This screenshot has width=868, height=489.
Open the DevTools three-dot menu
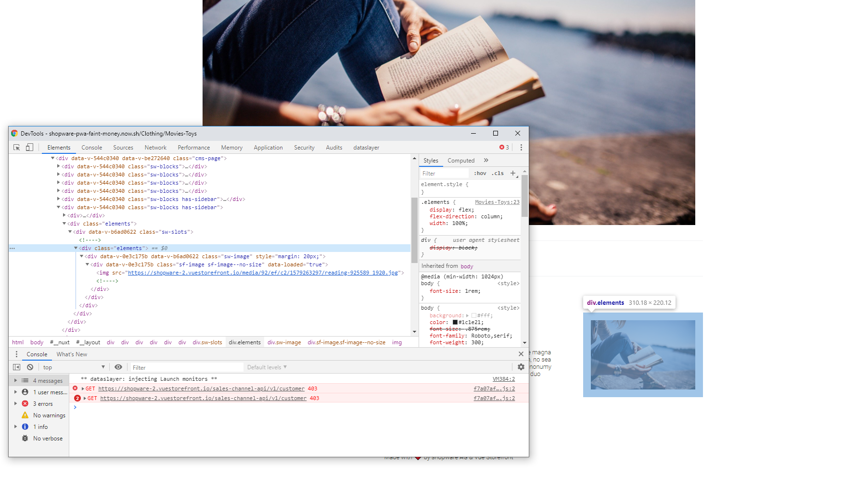522,147
